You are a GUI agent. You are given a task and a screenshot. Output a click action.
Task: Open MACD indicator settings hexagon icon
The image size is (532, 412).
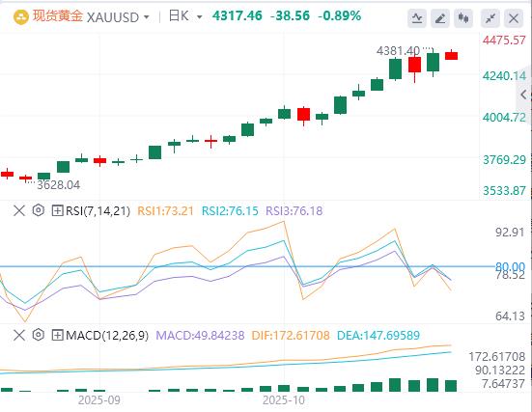39,335
